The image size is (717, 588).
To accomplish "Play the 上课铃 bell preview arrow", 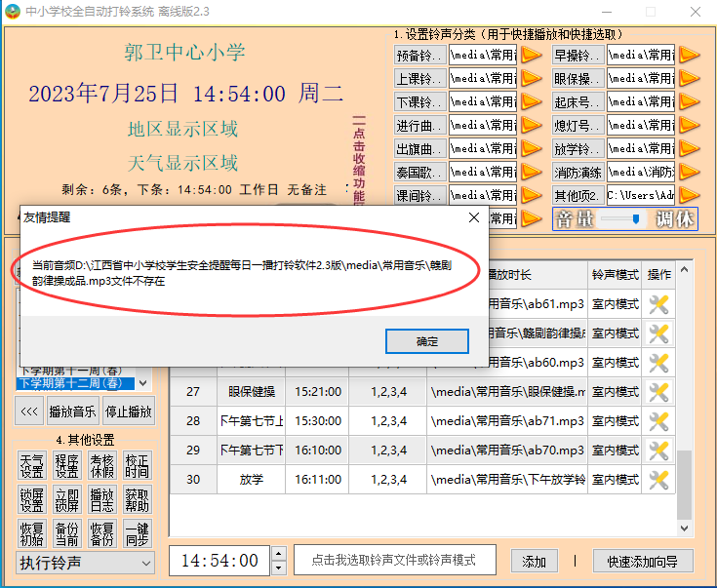I will (x=531, y=78).
